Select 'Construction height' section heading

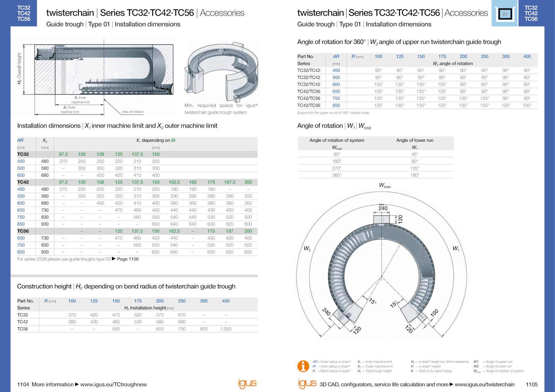(x=126, y=287)
